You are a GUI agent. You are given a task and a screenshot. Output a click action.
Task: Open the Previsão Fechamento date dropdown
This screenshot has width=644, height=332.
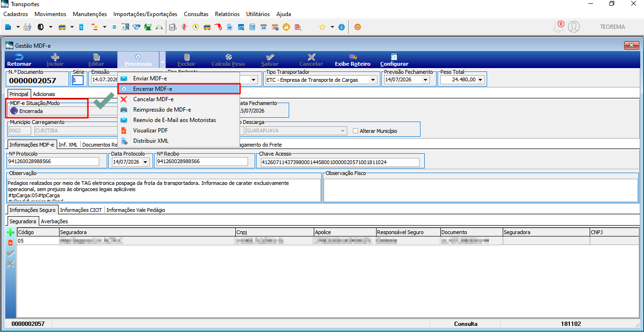[425, 80]
